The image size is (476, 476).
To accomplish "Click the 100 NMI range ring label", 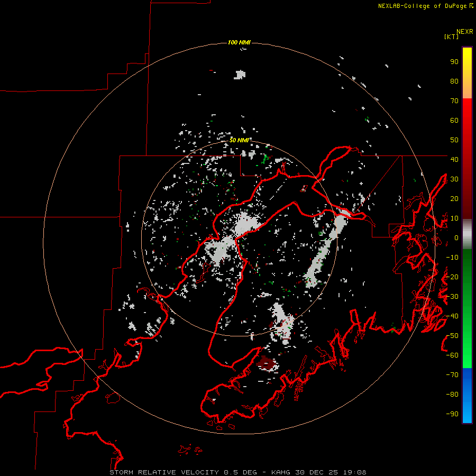I will [x=239, y=42].
